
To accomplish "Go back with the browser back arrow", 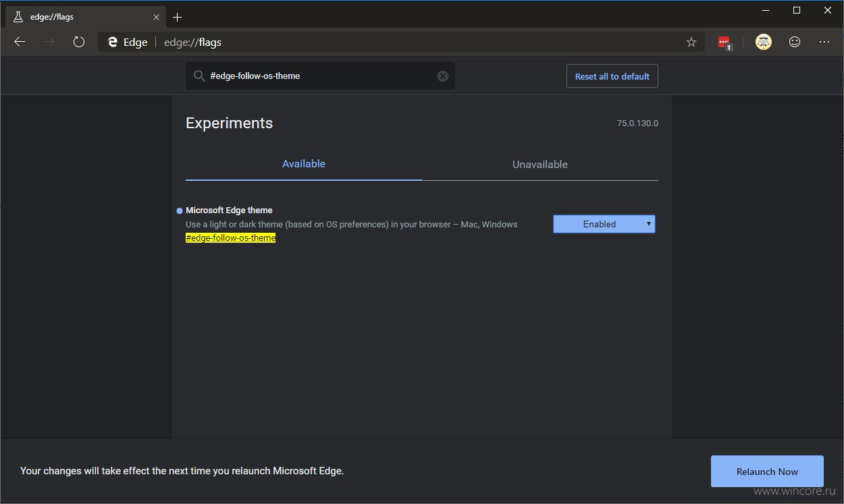I will click(x=20, y=42).
